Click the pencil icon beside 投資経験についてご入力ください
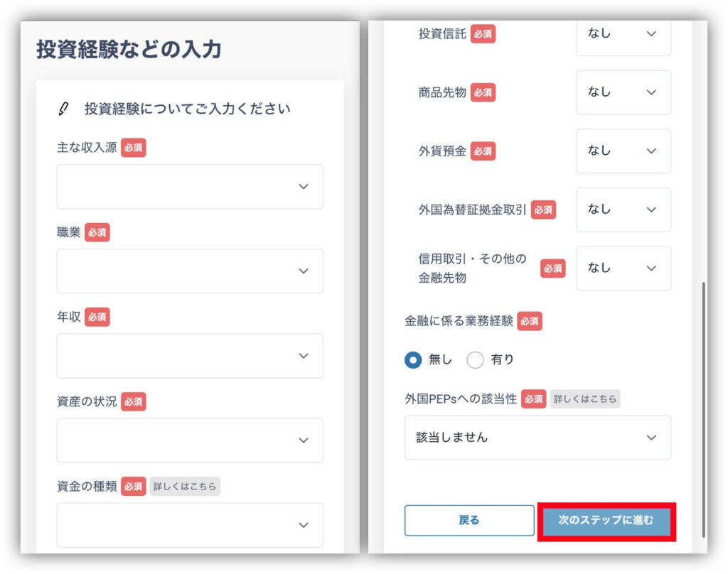 (x=63, y=109)
